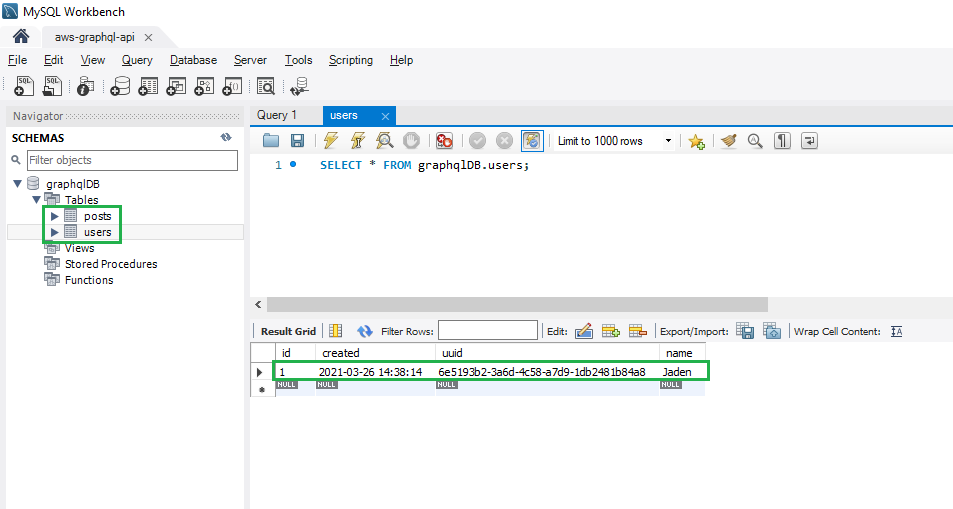Collapse the Tables tree node

coord(36,199)
